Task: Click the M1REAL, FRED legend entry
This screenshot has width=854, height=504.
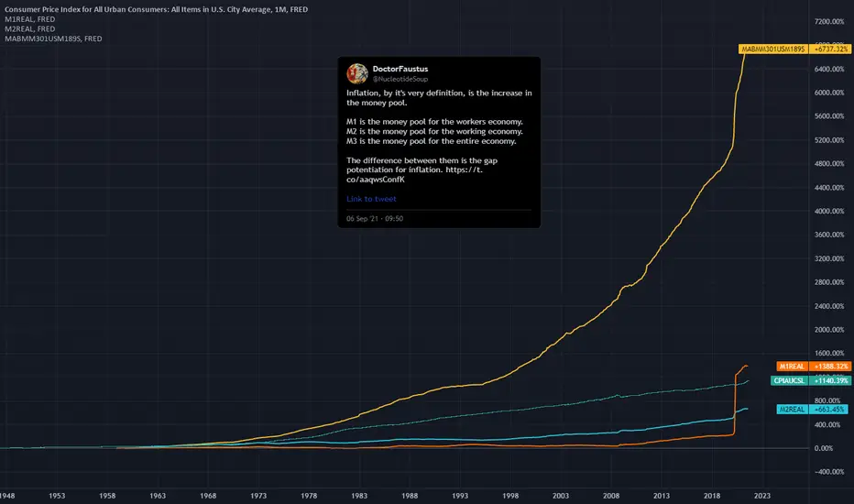Action: tap(30, 19)
